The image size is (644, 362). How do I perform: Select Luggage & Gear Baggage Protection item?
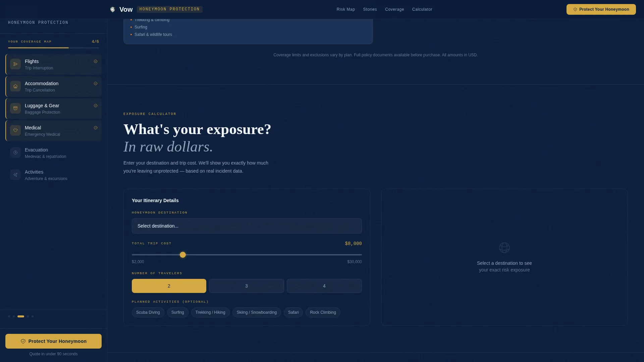(54, 109)
